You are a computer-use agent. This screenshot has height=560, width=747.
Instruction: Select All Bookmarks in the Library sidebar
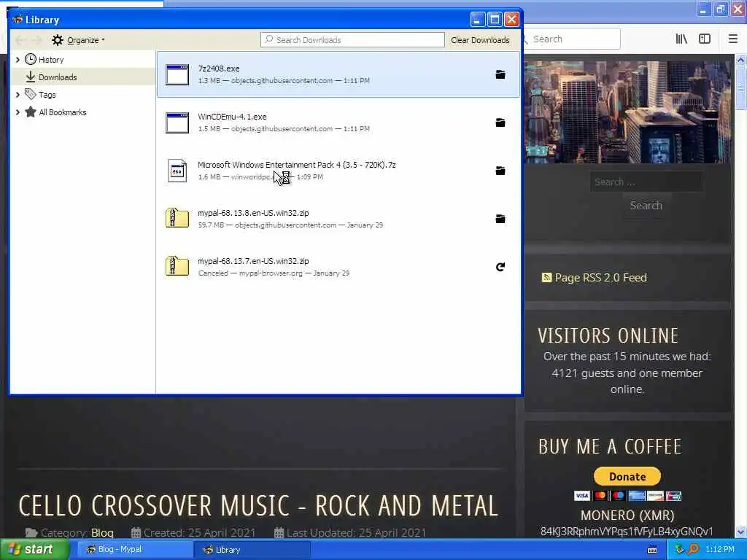(x=83, y=112)
